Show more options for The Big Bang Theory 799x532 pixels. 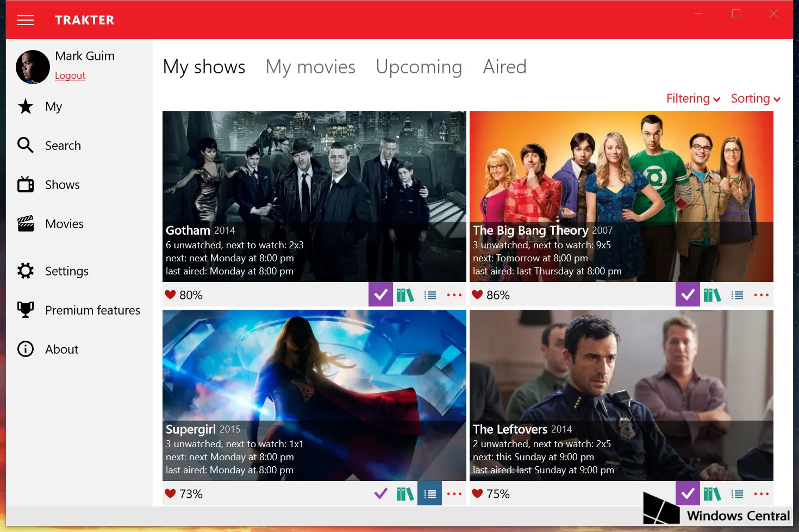(761, 295)
